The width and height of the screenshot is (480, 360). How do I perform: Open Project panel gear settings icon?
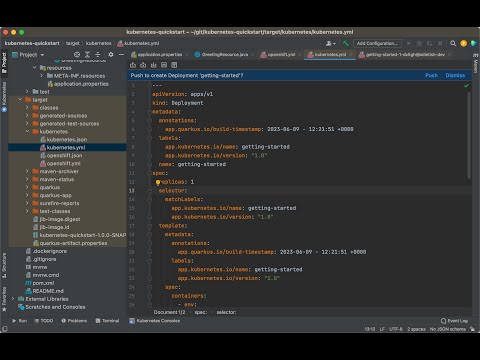[x=111, y=54]
